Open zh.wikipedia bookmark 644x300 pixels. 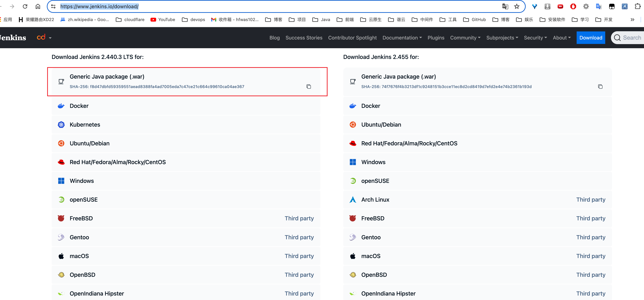tap(85, 19)
